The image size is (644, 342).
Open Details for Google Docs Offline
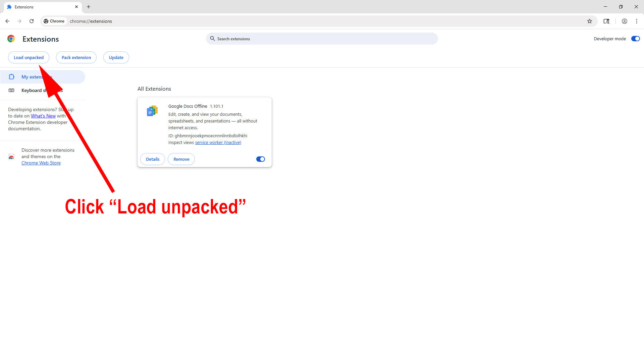[153, 159]
